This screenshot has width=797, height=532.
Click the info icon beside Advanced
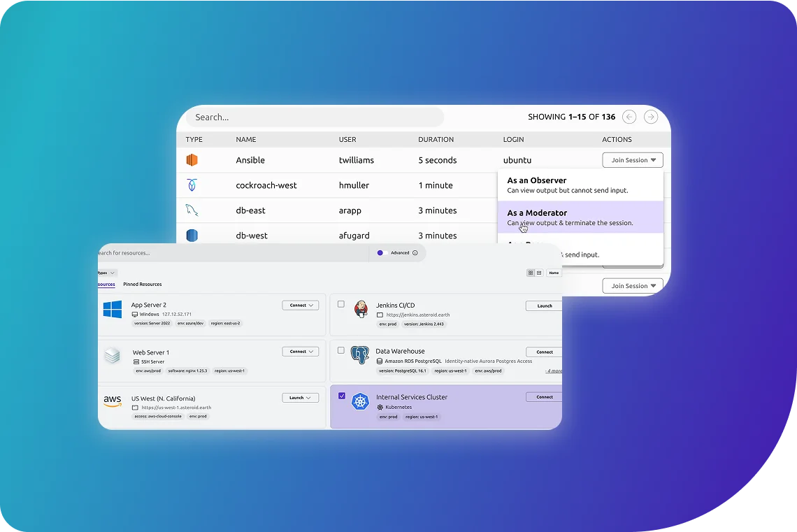(x=415, y=253)
